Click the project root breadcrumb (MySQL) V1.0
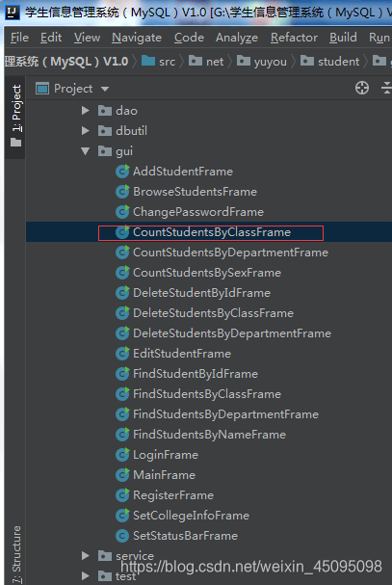The image size is (392, 585). (66, 61)
